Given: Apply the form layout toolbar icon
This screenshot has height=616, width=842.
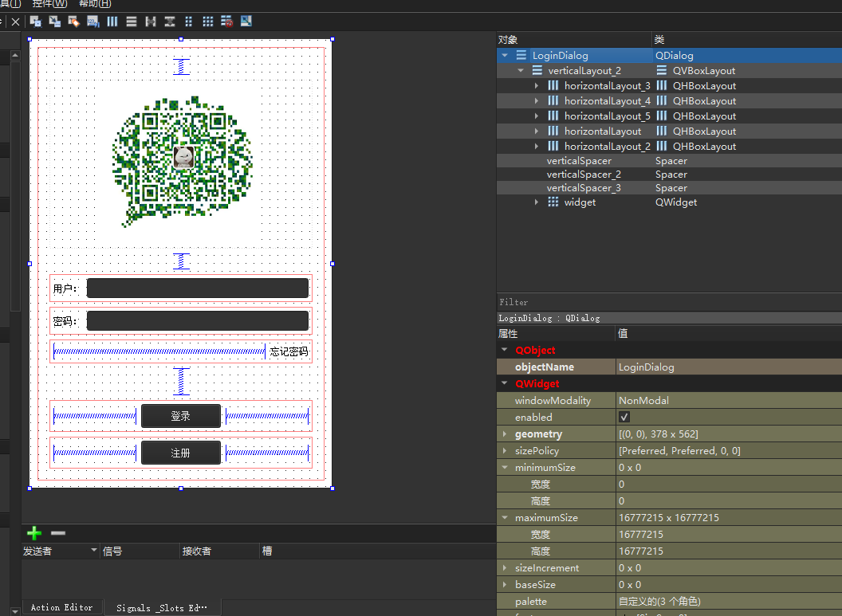Looking at the screenshot, I should [188, 22].
